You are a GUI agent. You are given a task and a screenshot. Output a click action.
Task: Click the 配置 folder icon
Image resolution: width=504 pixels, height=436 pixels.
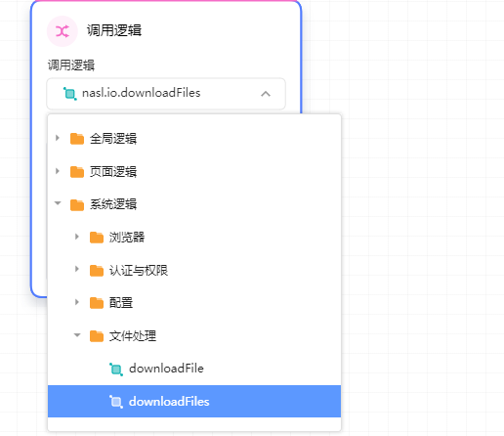pyautogui.click(x=97, y=303)
